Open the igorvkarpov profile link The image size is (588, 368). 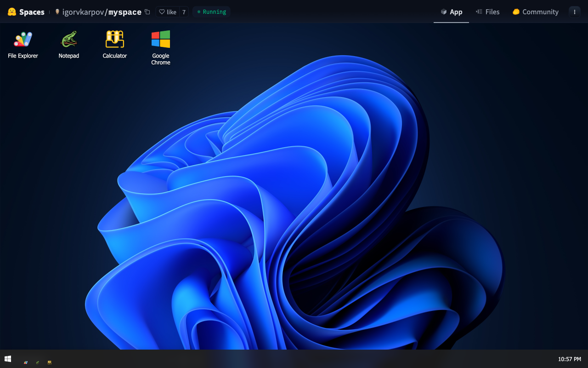pos(83,12)
